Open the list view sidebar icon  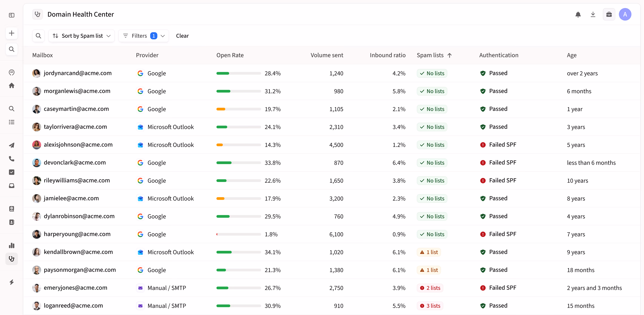point(11,122)
